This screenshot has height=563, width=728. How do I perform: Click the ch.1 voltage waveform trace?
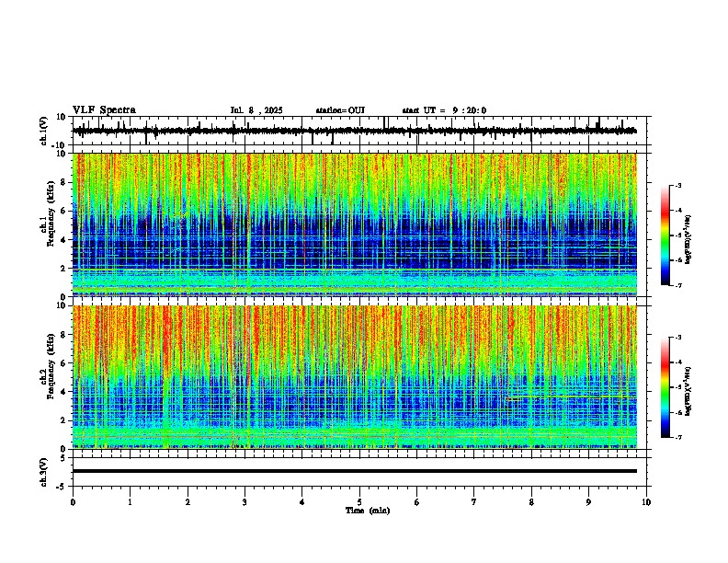coord(355,131)
